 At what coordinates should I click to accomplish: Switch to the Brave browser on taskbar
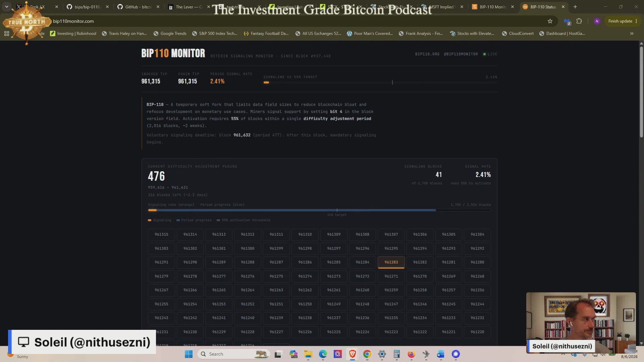tap(353, 354)
